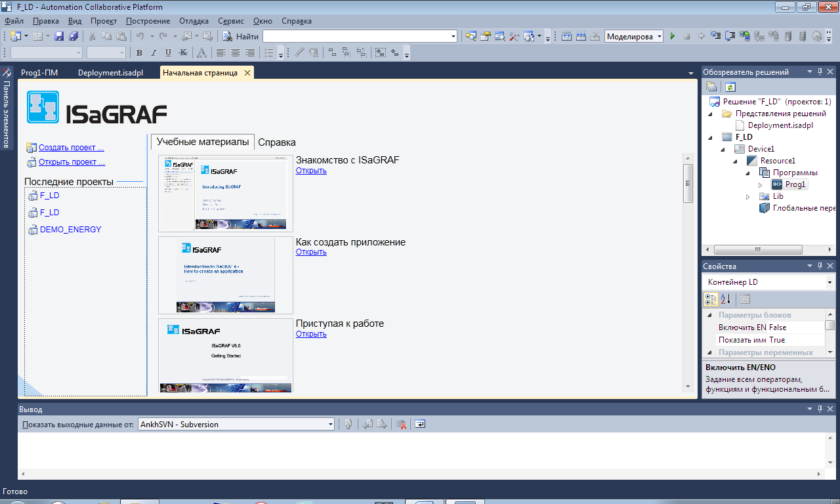
Task: Click the properties icon in Solution Explorer toolbar
Action: click(711, 87)
